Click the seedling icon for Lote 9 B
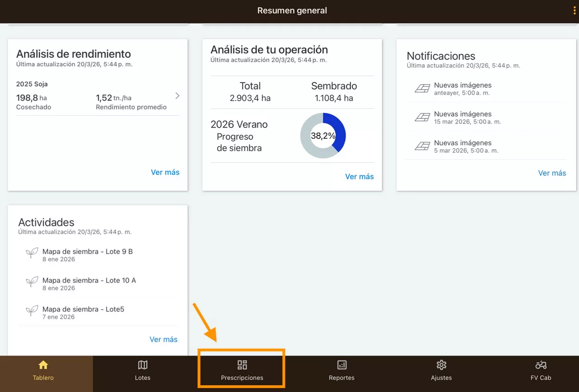The image size is (579, 392). 32,253
